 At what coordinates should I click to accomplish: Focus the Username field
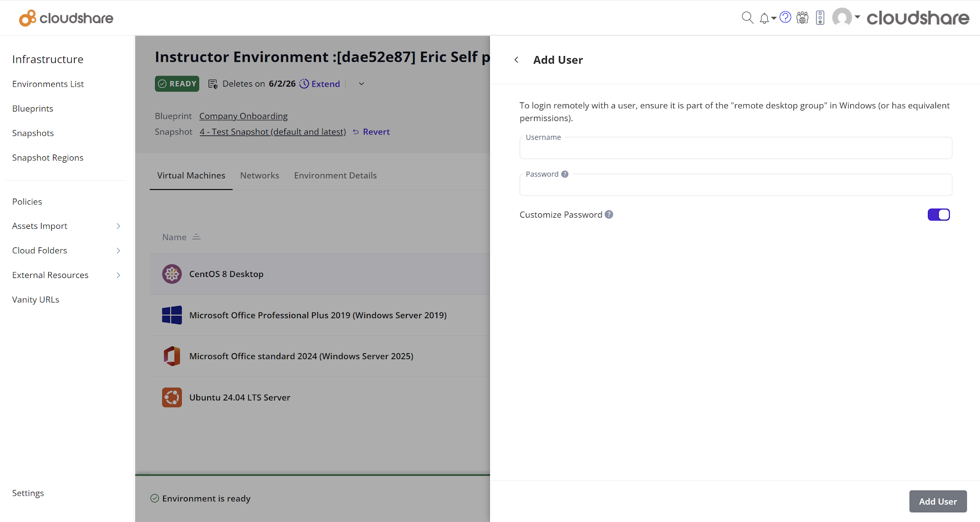(735, 148)
